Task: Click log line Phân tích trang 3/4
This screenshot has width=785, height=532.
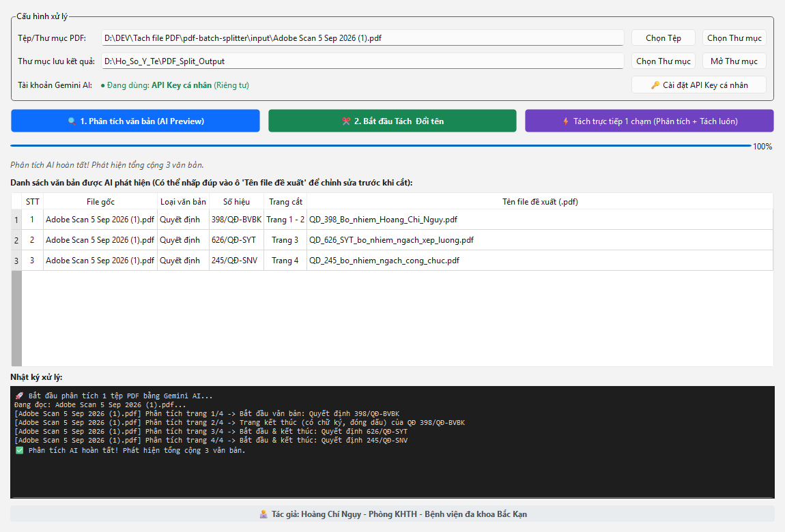Action: pyautogui.click(x=211, y=432)
